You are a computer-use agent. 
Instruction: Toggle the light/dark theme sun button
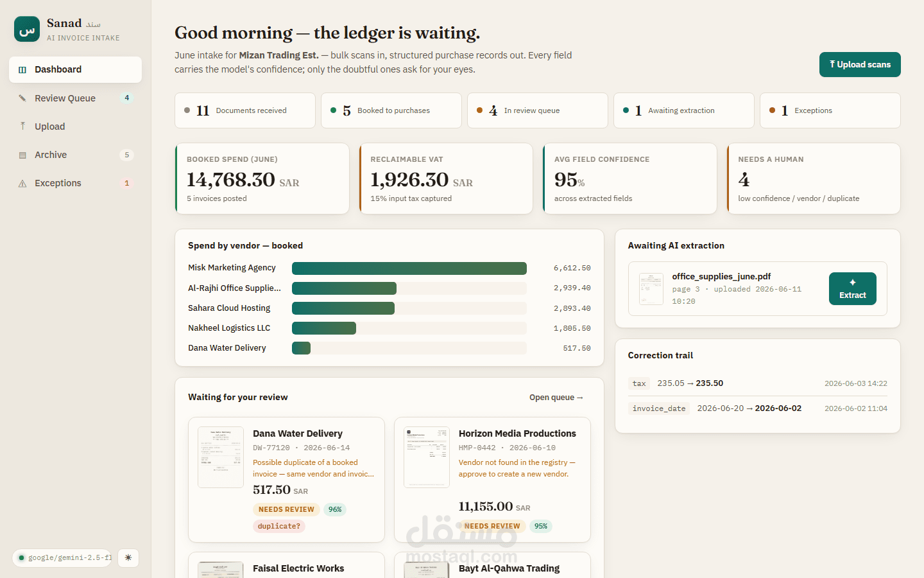pos(128,557)
